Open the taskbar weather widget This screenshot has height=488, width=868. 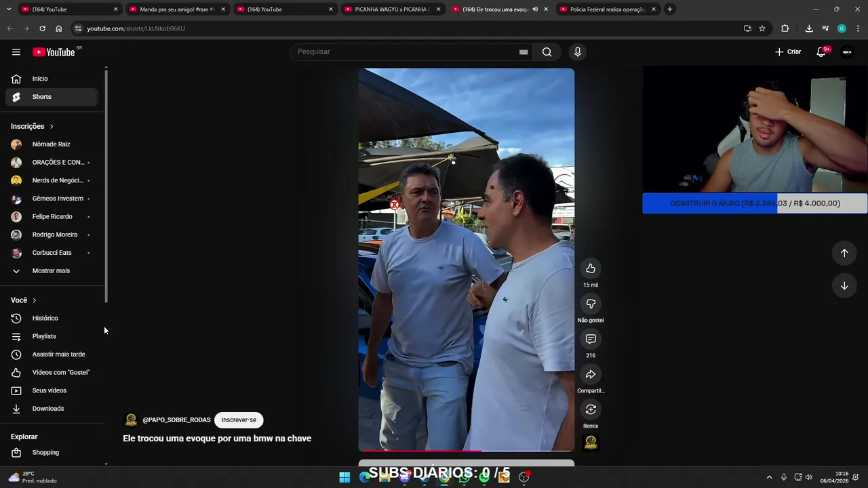click(x=33, y=477)
